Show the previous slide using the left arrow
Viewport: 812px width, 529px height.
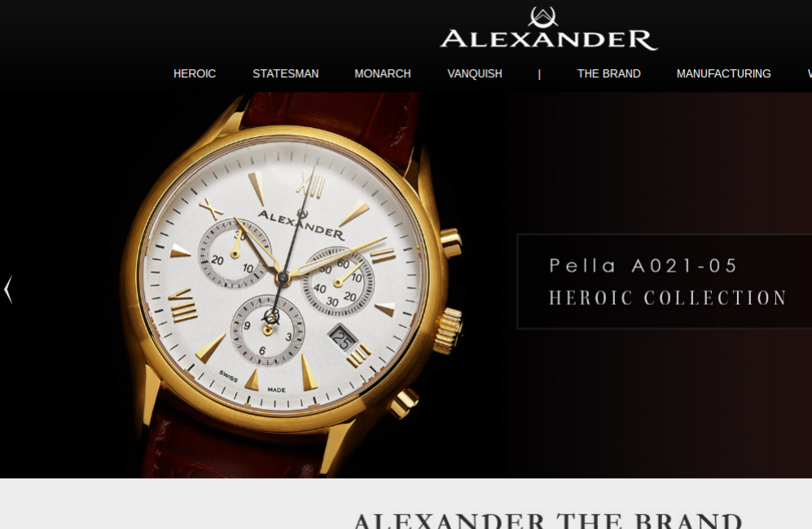tap(8, 289)
